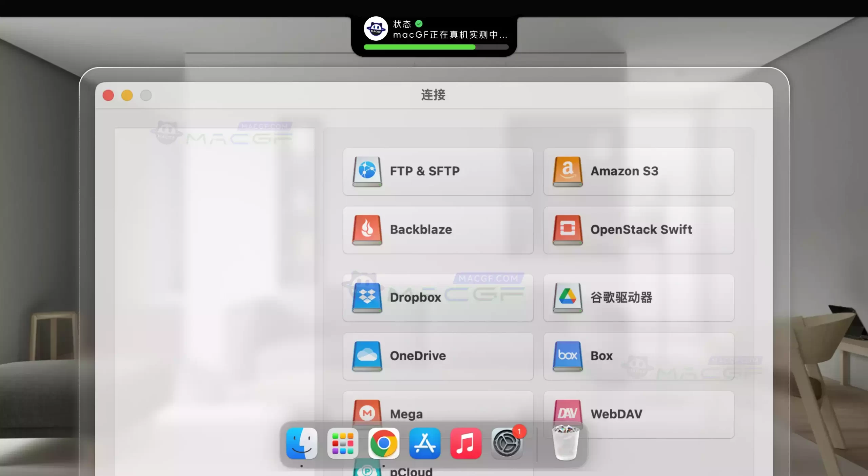Select Backblaze cloud storage
868x476 pixels.
(x=438, y=230)
